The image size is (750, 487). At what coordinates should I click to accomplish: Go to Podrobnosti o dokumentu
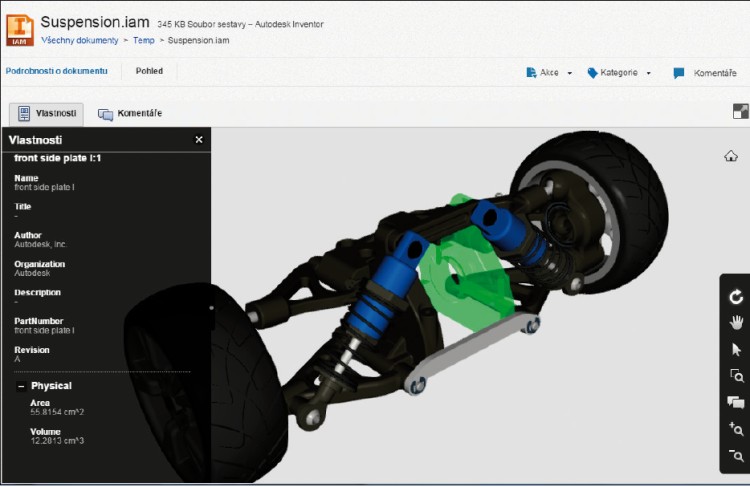[x=56, y=71]
